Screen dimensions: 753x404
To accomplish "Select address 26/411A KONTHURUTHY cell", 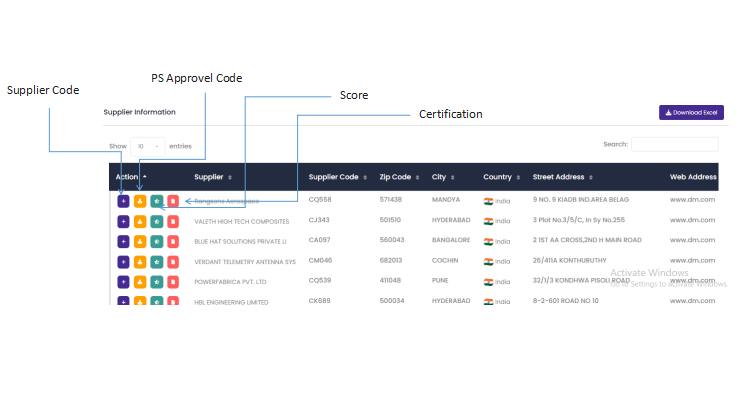I will tap(570, 260).
